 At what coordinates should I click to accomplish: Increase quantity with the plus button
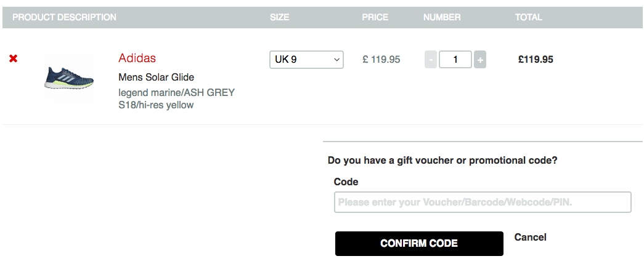click(480, 60)
